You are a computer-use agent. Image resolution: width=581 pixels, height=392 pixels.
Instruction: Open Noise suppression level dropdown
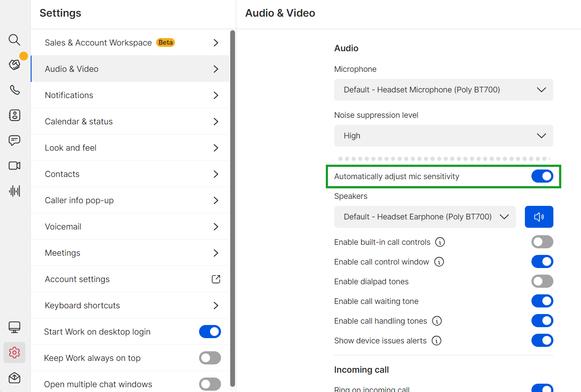(x=444, y=136)
